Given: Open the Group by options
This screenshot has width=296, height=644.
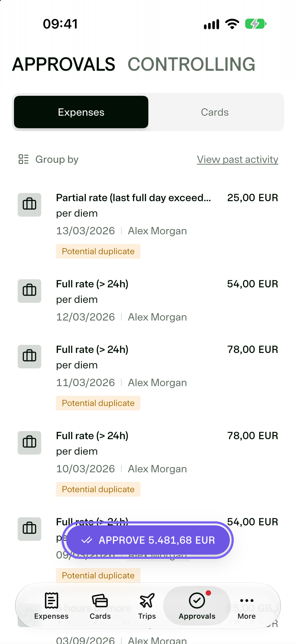Looking at the screenshot, I should (x=49, y=159).
